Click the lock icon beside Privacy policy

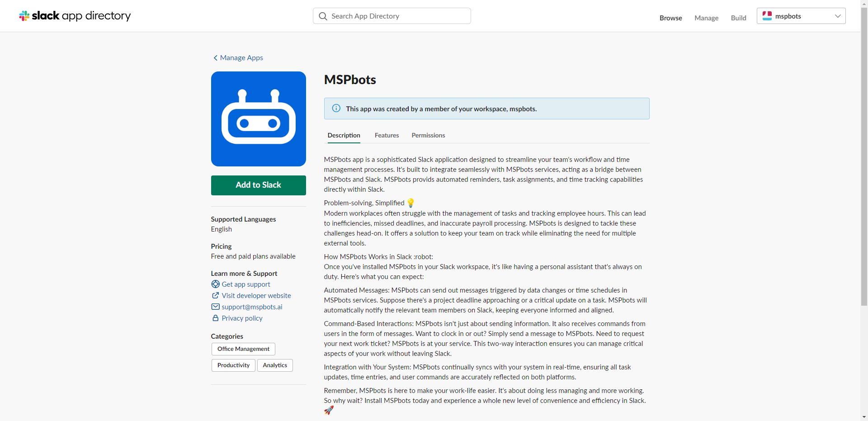(216, 318)
